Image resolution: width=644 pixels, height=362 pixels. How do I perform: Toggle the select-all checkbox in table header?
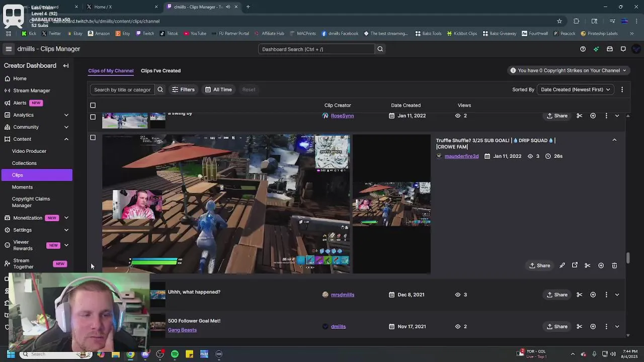coord(93,105)
